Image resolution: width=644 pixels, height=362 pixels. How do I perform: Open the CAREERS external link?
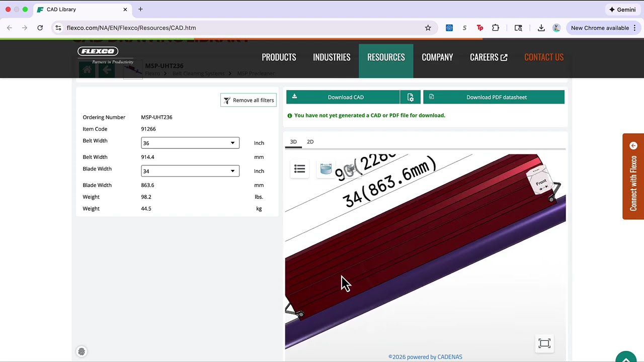tap(489, 57)
